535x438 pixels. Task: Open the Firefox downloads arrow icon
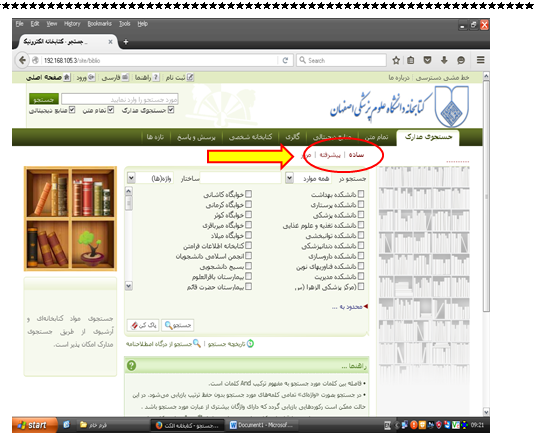(444, 60)
